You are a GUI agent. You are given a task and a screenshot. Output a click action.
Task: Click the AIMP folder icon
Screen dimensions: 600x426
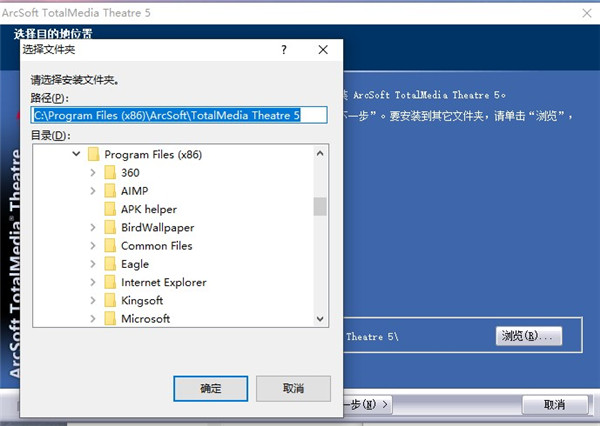pos(110,191)
